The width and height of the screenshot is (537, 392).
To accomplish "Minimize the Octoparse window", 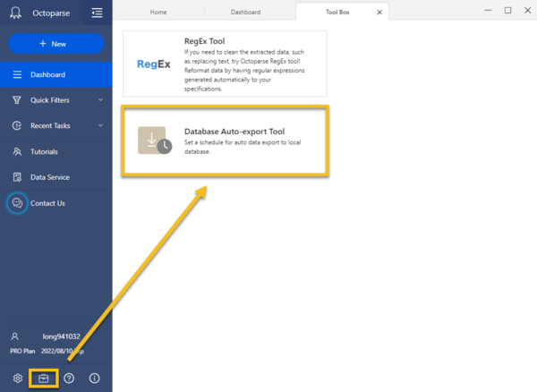I will [x=488, y=10].
